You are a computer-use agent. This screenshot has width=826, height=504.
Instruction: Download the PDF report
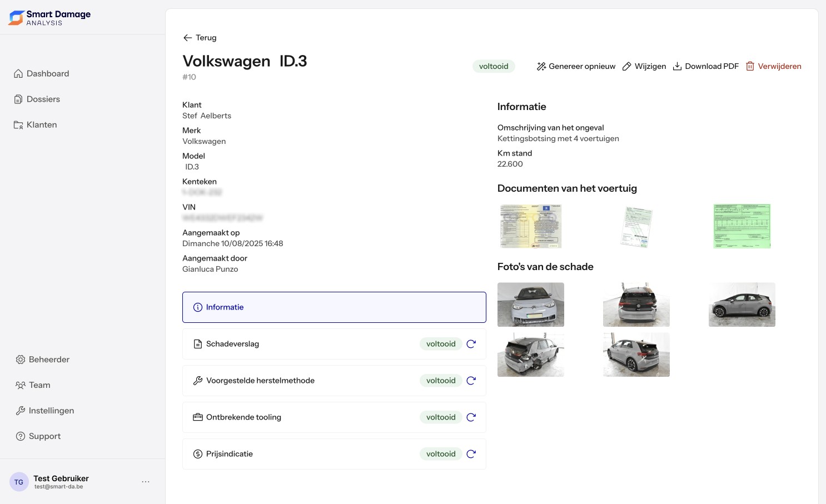706,66
